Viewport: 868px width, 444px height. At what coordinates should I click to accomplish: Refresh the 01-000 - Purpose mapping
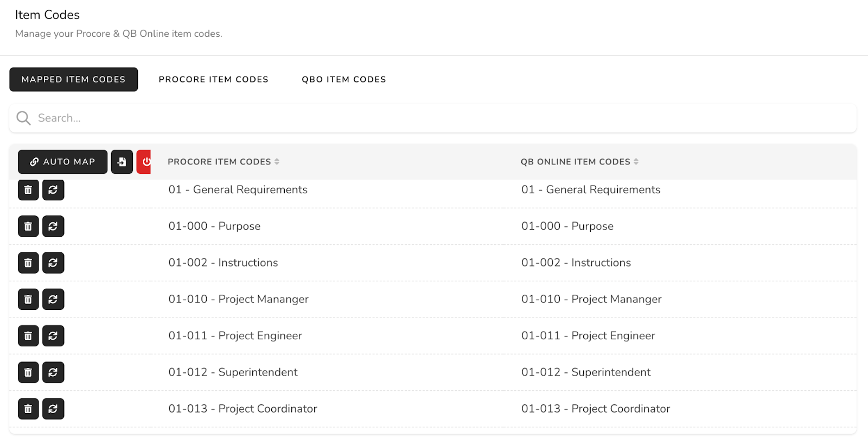pyautogui.click(x=53, y=226)
